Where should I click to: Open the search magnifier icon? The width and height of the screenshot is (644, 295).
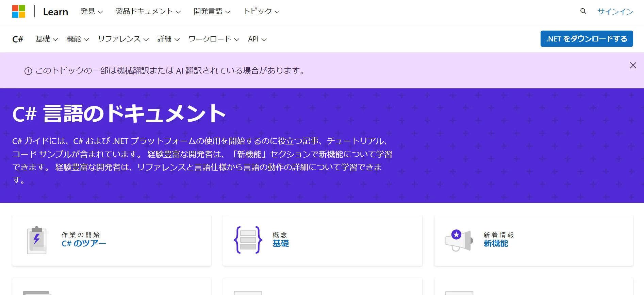click(583, 11)
